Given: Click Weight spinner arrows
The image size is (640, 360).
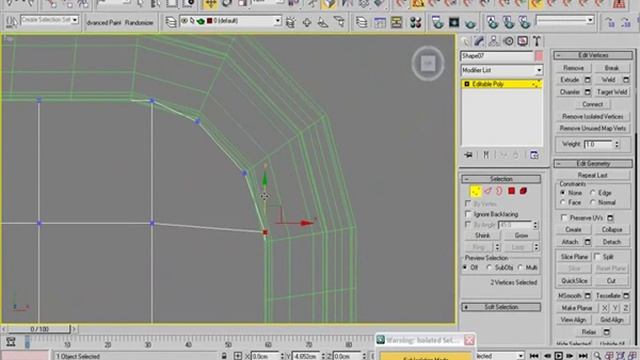Looking at the screenshot, I should pos(617,144).
